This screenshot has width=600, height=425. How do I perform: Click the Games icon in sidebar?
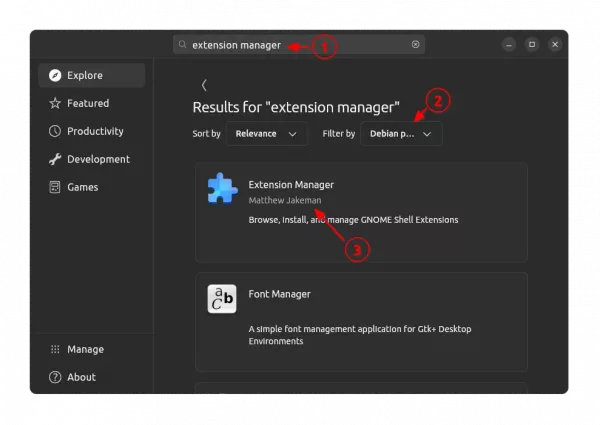55,187
